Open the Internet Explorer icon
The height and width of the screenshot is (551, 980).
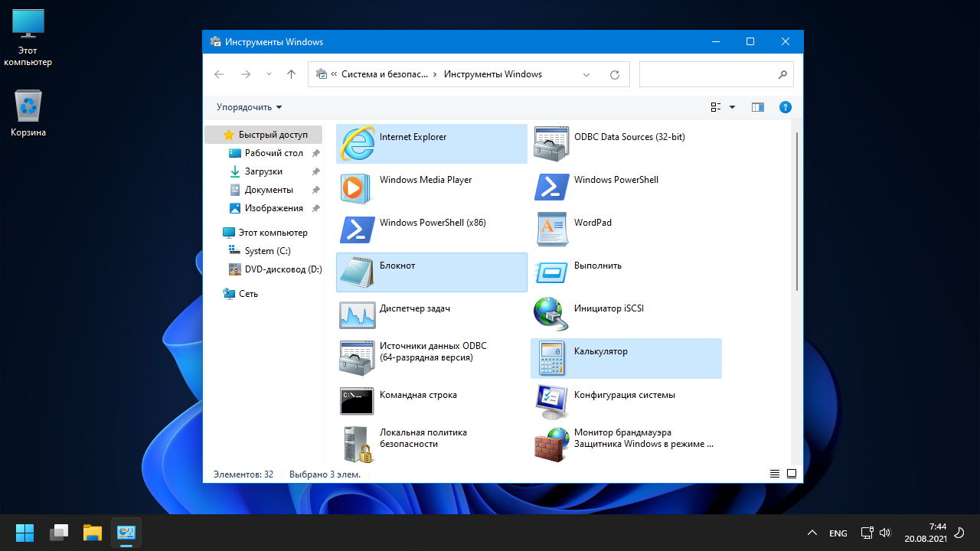(357, 144)
